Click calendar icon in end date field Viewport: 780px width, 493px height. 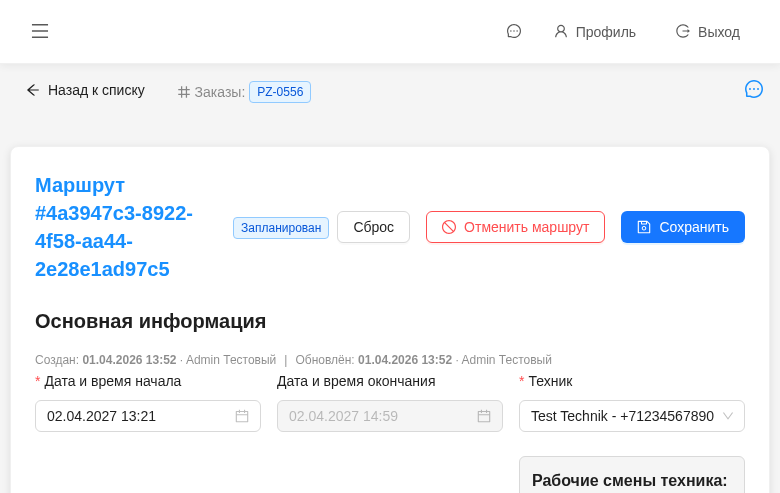point(484,416)
